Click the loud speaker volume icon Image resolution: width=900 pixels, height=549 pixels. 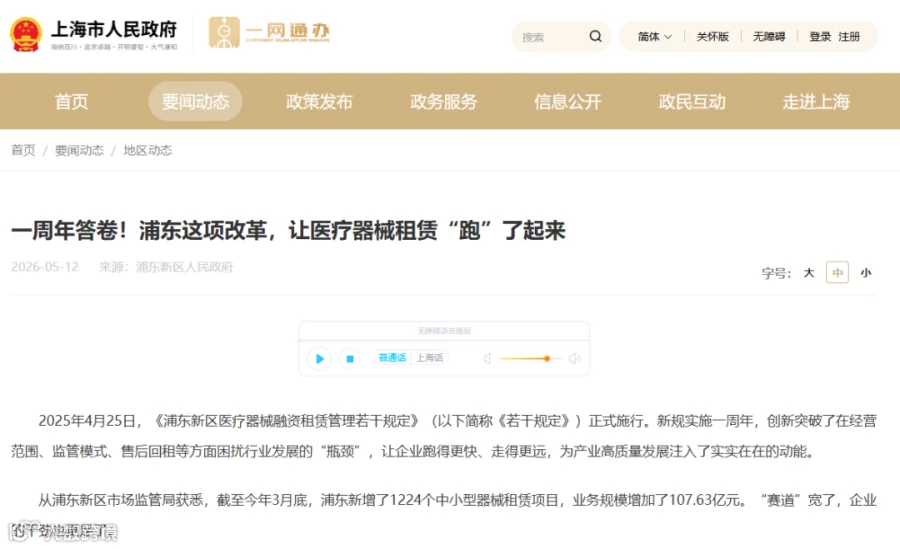point(575,358)
